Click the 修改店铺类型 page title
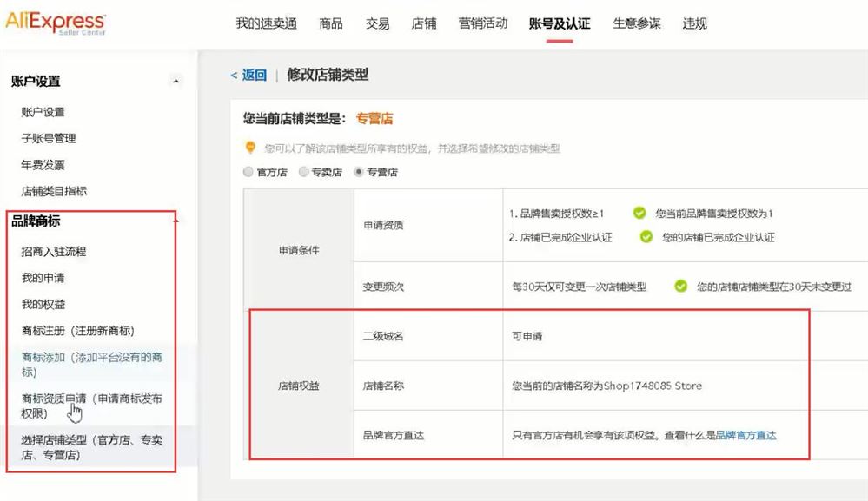This screenshot has height=501, width=868. [328, 75]
